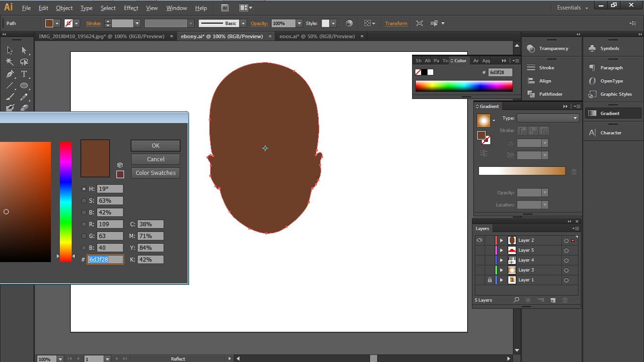Select the Type tool
The image size is (644, 362).
tap(24, 74)
